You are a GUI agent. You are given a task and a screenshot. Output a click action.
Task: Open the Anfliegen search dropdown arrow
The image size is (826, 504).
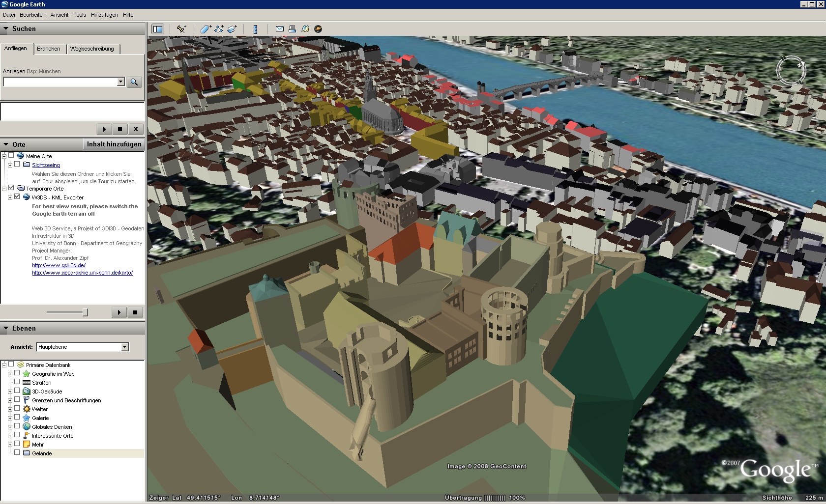[120, 82]
